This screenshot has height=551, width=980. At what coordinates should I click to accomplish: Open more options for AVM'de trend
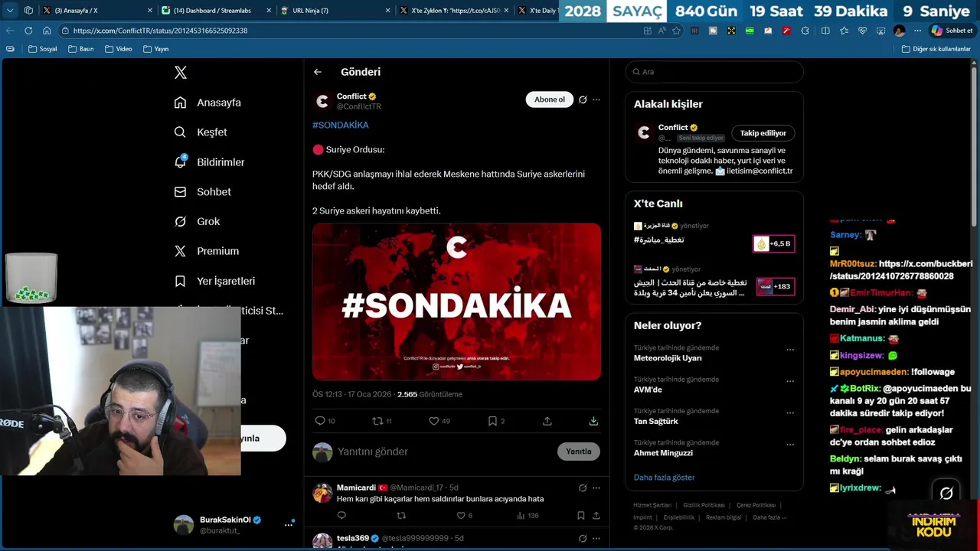click(x=790, y=381)
